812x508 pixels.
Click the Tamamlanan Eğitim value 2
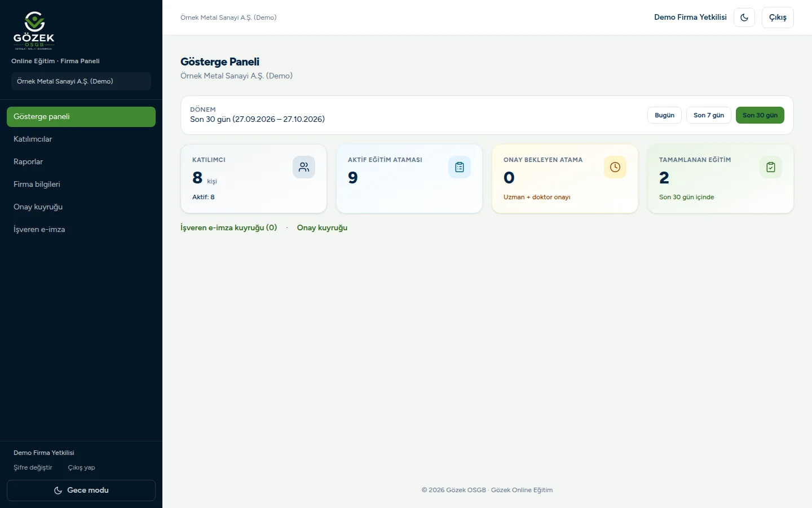tap(664, 178)
